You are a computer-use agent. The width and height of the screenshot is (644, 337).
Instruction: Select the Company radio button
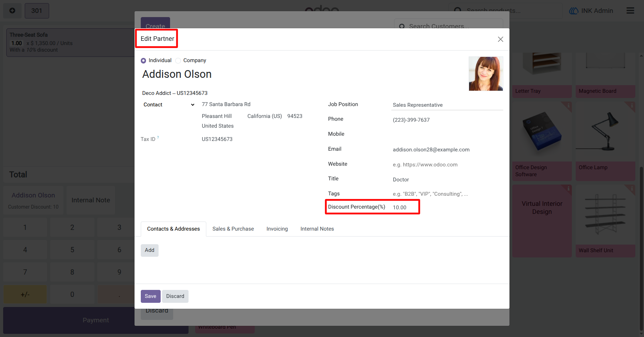tap(178, 61)
